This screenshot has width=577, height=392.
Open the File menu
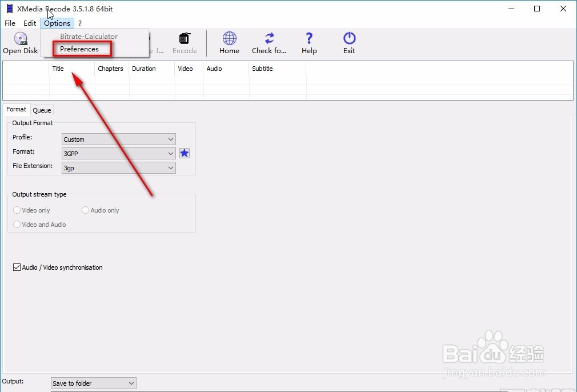point(10,23)
